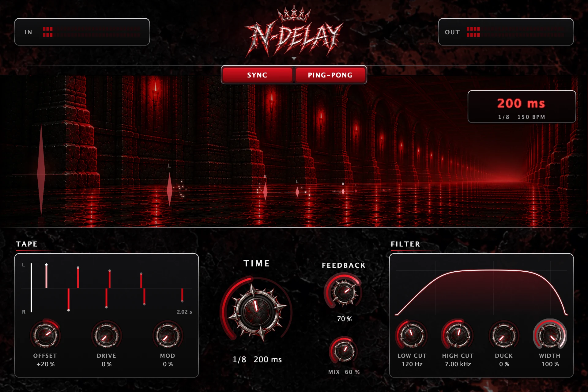The height and width of the screenshot is (392, 588).
Task: Click the 1/8 200 ms readout under TIME knob
Action: [x=257, y=360]
